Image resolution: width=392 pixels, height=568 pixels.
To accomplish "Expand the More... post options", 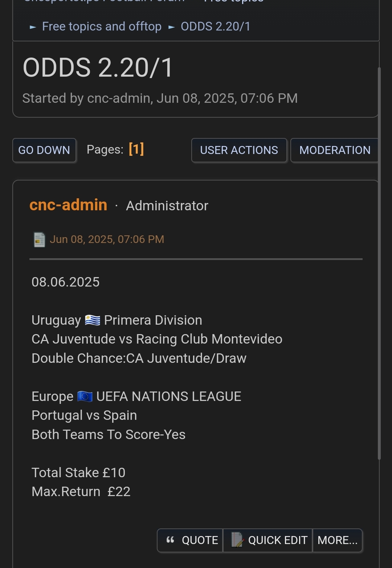I will [x=338, y=540].
